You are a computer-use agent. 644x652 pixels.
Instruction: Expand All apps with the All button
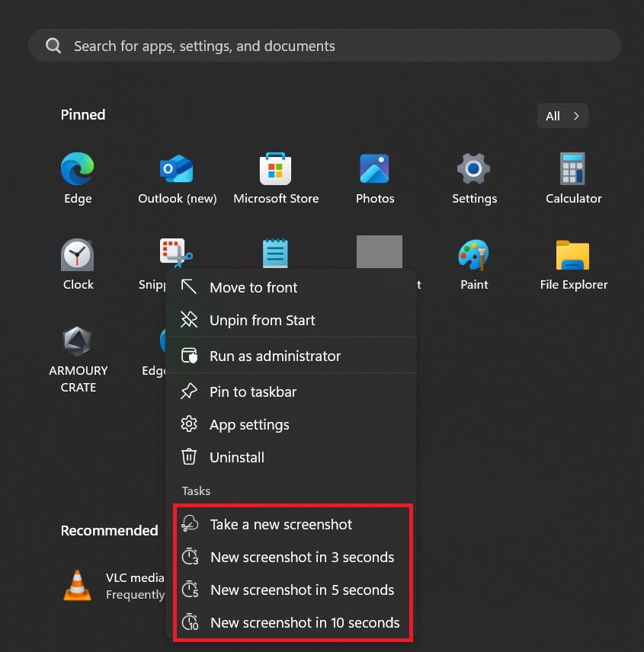(x=562, y=116)
